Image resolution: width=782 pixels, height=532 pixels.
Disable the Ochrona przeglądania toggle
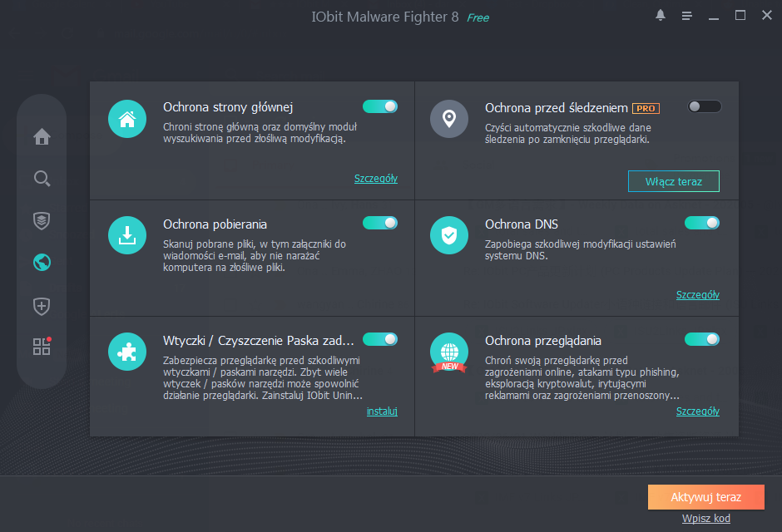tap(702, 339)
